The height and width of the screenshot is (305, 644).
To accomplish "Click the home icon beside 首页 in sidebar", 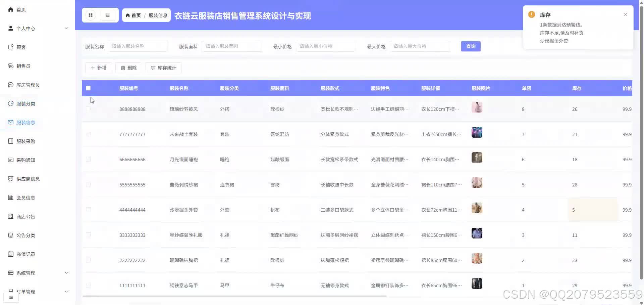I will 11,9.
